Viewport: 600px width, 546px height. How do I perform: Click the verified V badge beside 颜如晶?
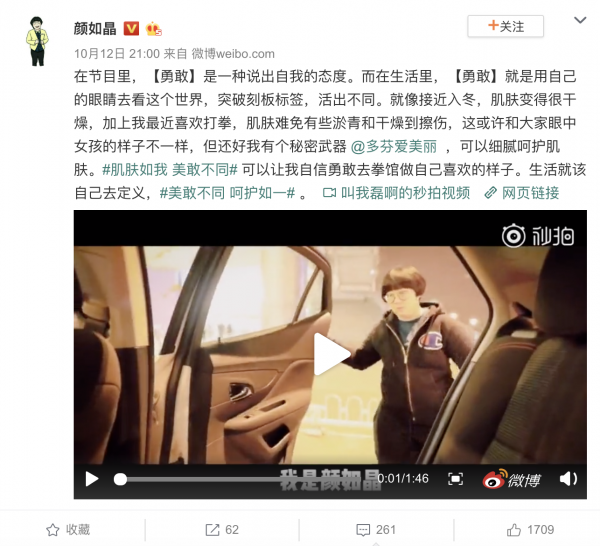tap(131, 28)
